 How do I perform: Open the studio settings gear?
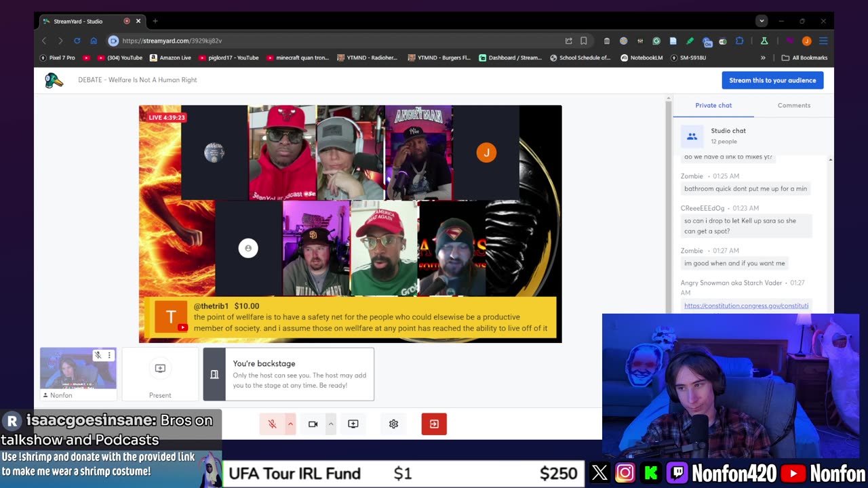tap(393, 424)
